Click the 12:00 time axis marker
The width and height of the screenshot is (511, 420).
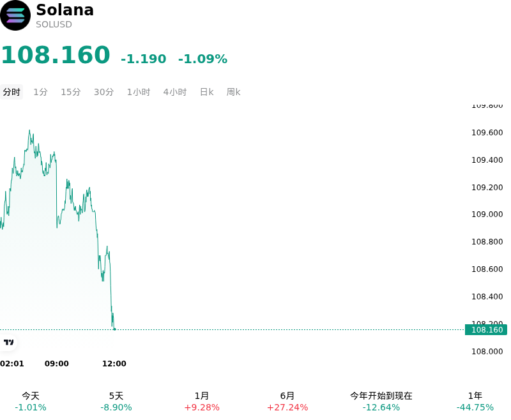click(114, 363)
